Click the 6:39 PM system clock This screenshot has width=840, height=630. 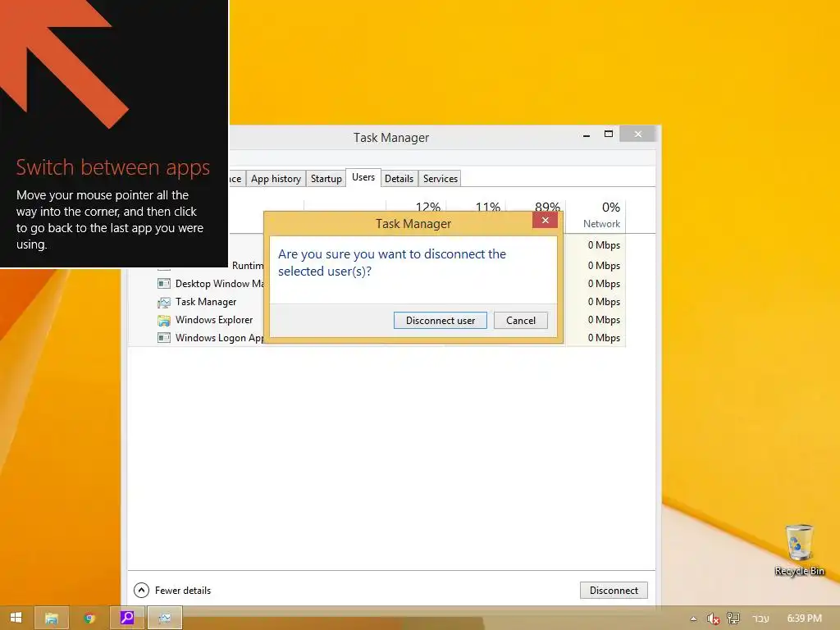(x=804, y=619)
